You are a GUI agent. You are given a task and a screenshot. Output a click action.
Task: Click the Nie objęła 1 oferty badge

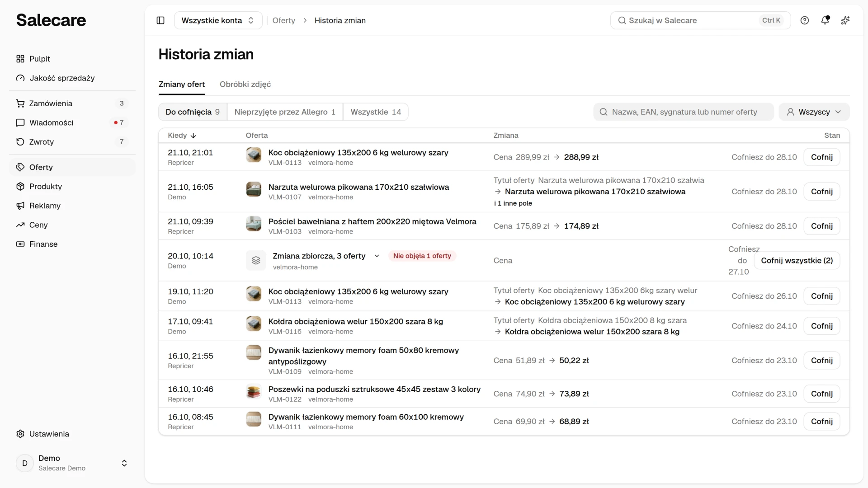click(x=422, y=256)
